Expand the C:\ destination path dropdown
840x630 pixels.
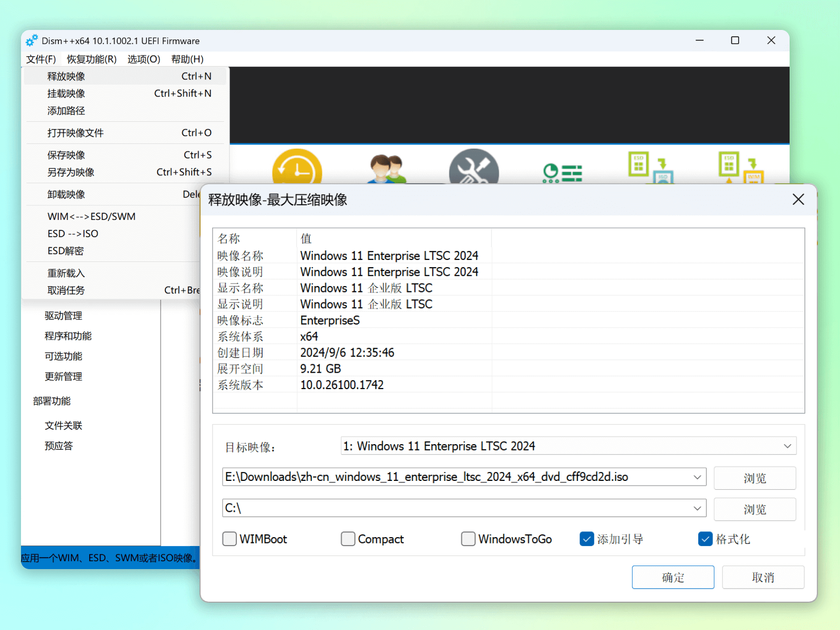[697, 508]
